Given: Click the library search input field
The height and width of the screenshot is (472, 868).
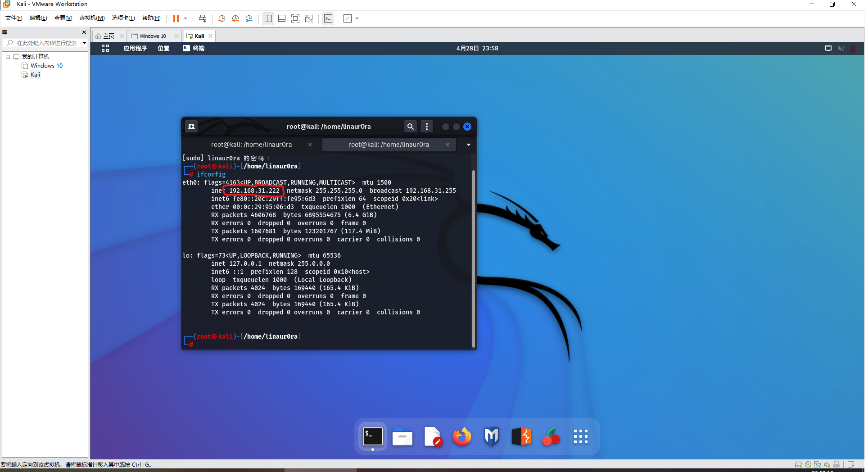Looking at the screenshot, I should click(x=43, y=43).
